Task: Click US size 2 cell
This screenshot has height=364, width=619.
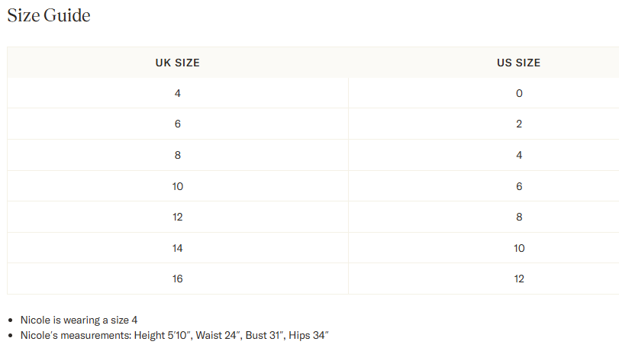Action: (519, 124)
